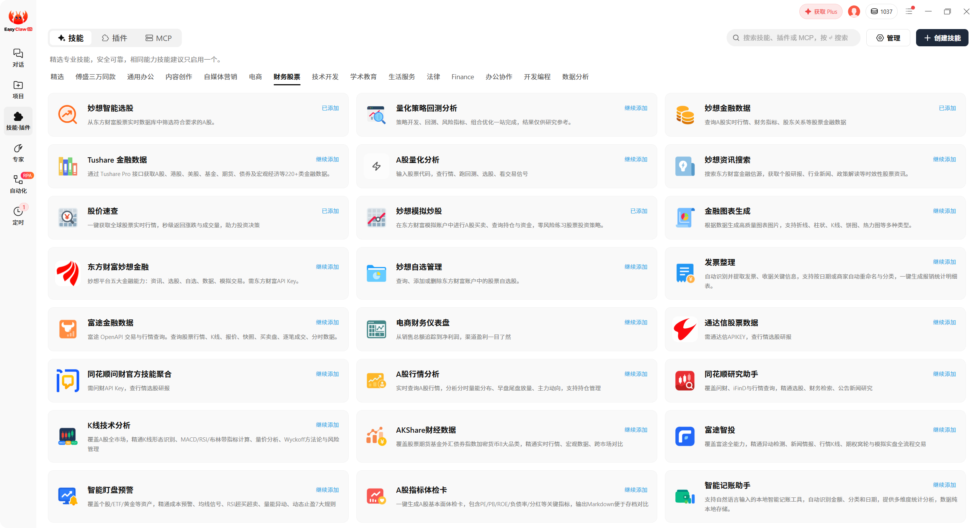
Task: Click the 金融图表生成 icon
Action: pos(685,217)
